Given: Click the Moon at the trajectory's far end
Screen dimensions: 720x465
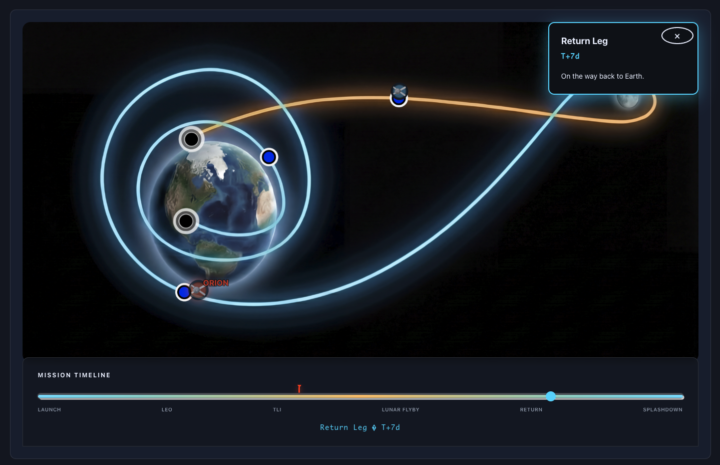Looking at the screenshot, I should point(628,99).
